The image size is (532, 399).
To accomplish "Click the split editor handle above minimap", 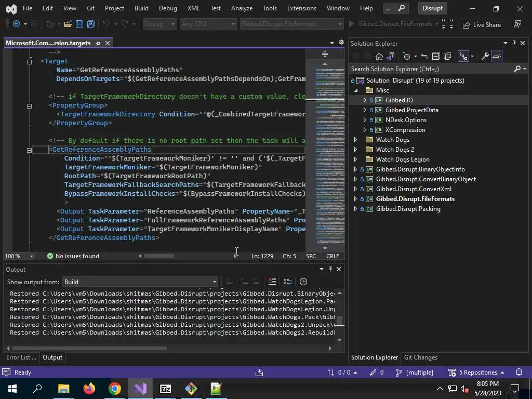I will point(325,54).
